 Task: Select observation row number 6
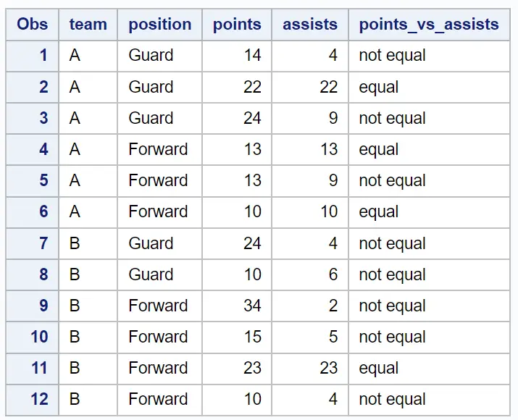[43, 212]
